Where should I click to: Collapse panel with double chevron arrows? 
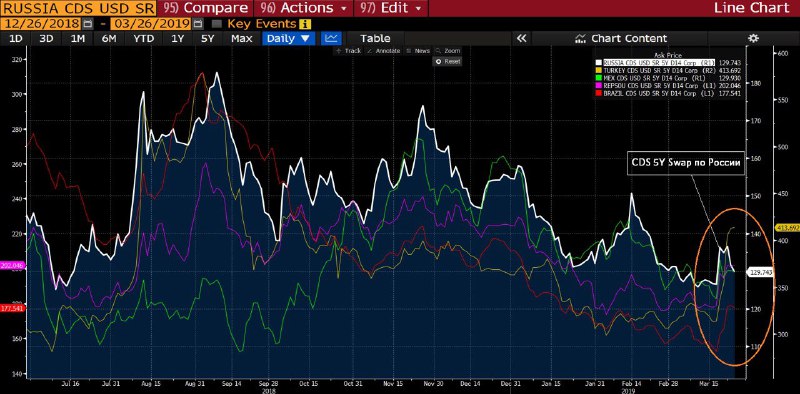tap(521, 38)
